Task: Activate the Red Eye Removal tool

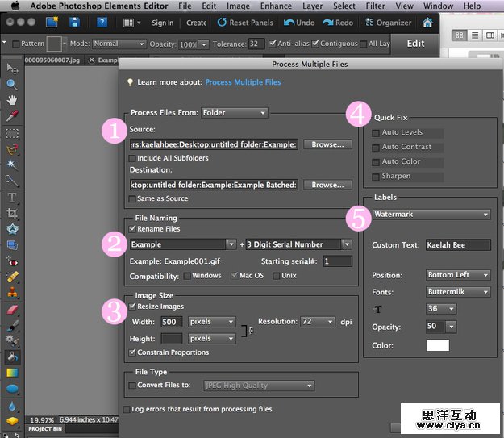Action: pyautogui.click(x=12, y=261)
